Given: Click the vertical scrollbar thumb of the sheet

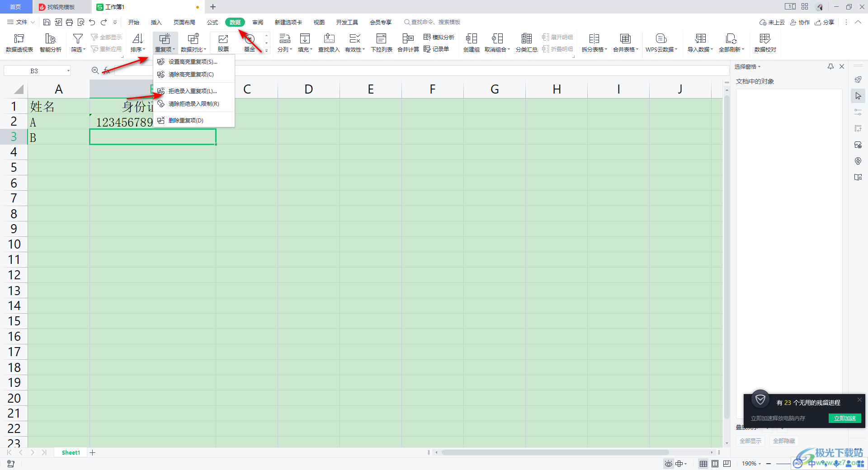Looking at the screenshot, I should (727, 257).
